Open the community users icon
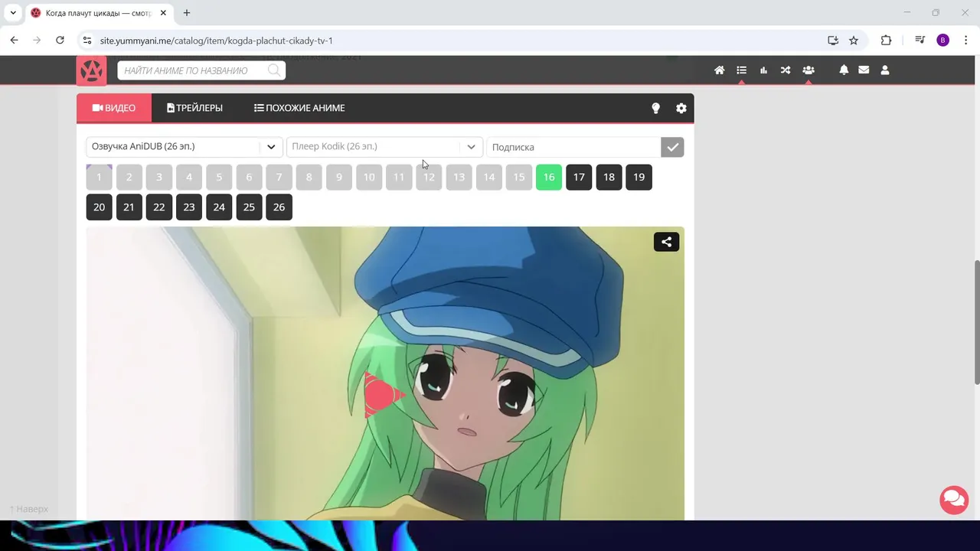Viewport: 980px width, 551px height. [808, 70]
